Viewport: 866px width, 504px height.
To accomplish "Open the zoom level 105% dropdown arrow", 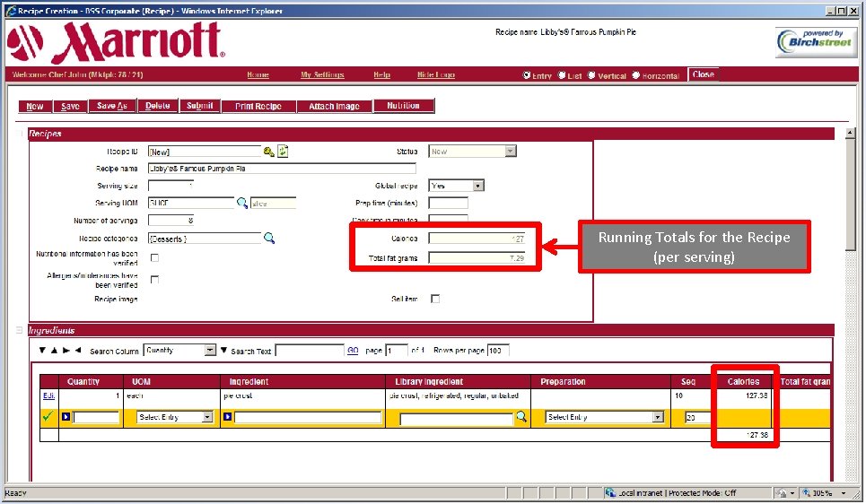I will pyautogui.click(x=844, y=493).
